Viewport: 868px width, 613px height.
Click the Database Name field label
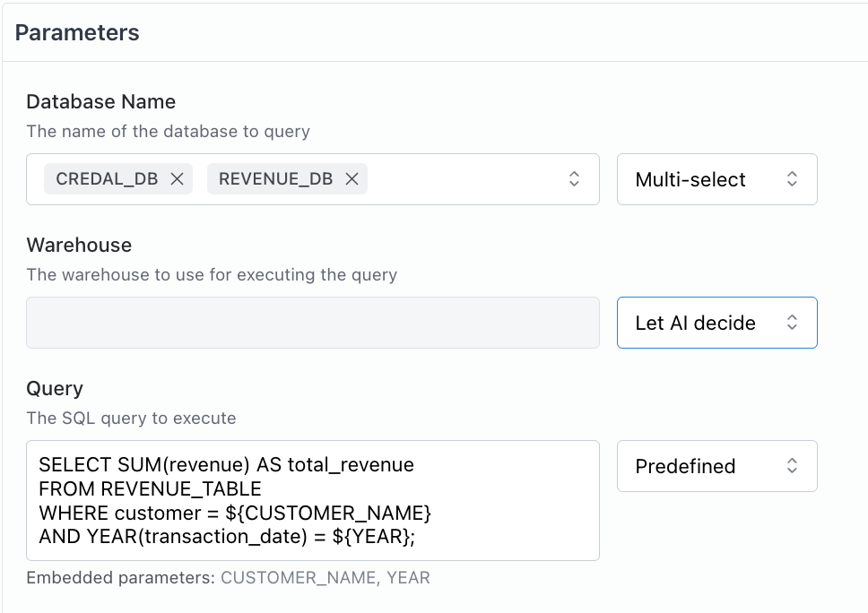coord(100,101)
